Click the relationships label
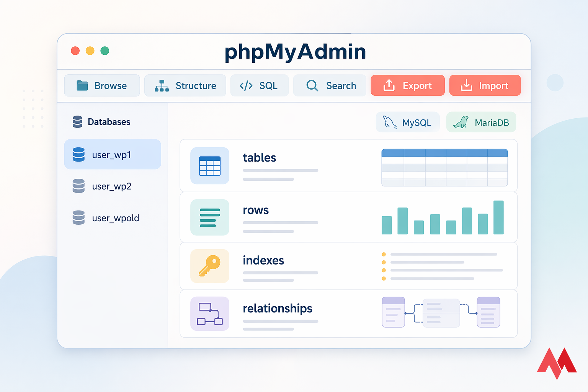This screenshot has width=588, height=392. pyautogui.click(x=278, y=309)
